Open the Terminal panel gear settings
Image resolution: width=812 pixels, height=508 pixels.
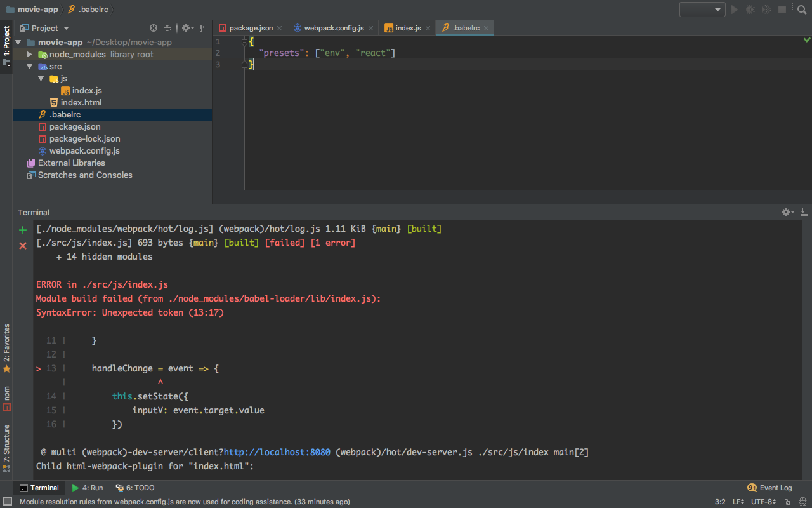[787, 212]
